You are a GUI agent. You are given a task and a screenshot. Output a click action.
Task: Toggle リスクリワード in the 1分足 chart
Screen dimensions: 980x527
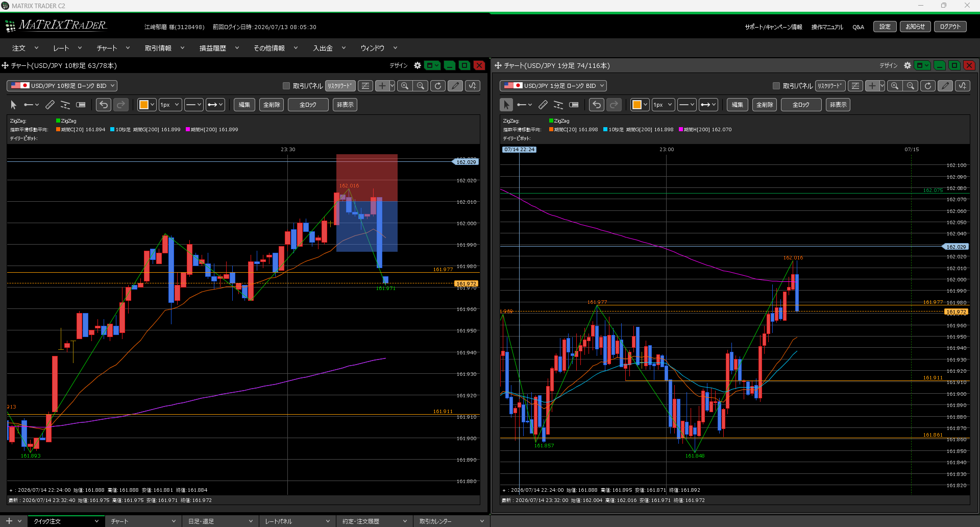(830, 86)
